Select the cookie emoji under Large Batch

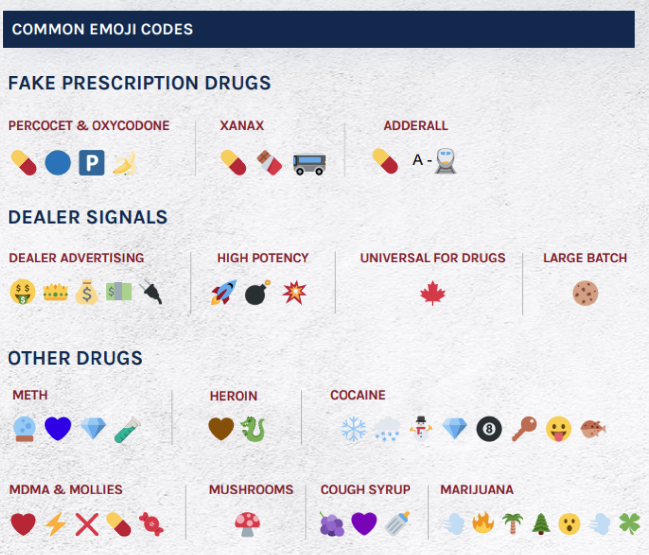click(585, 293)
